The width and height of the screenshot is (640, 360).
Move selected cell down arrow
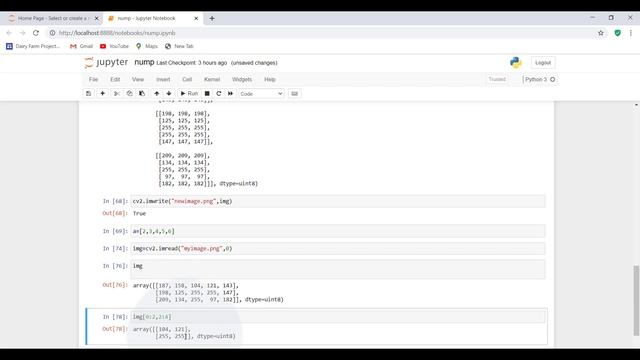169,93
